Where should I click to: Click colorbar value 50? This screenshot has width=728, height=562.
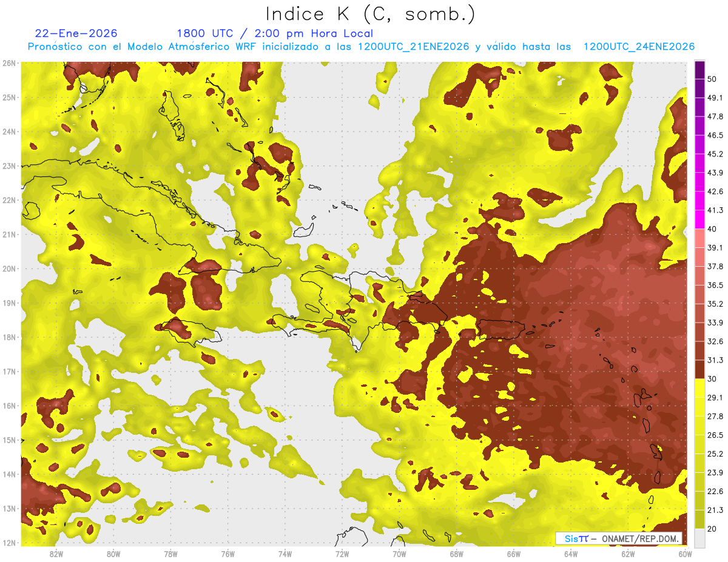coord(713,79)
